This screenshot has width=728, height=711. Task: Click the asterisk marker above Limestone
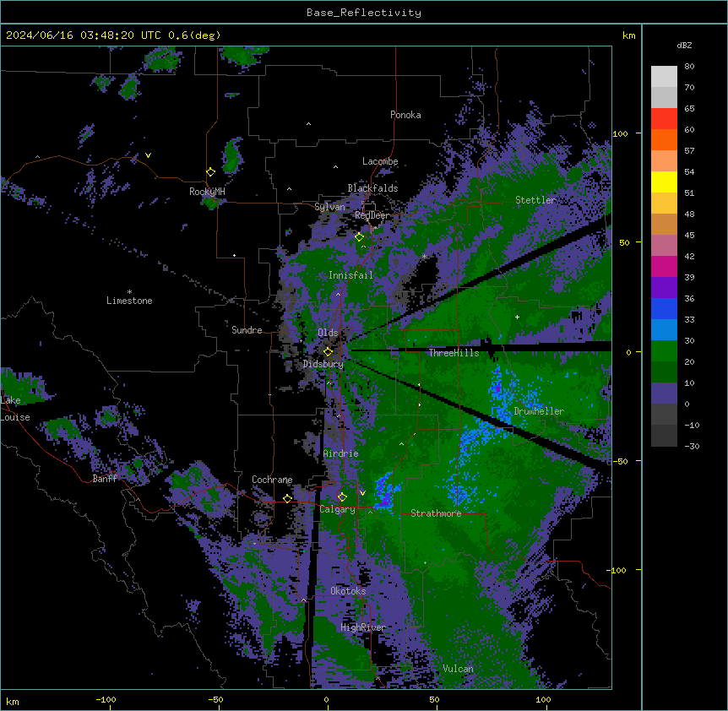tap(129, 292)
